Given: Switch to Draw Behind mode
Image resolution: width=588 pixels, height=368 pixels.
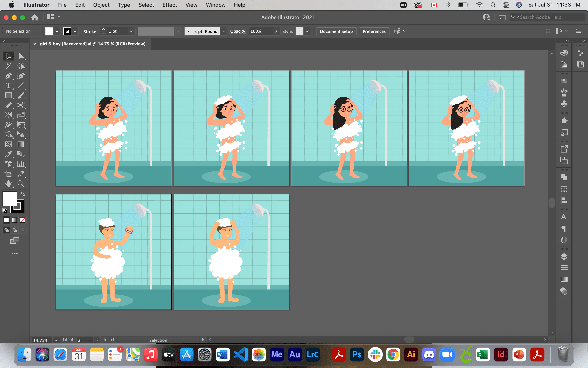Looking at the screenshot, I should pos(14,230).
